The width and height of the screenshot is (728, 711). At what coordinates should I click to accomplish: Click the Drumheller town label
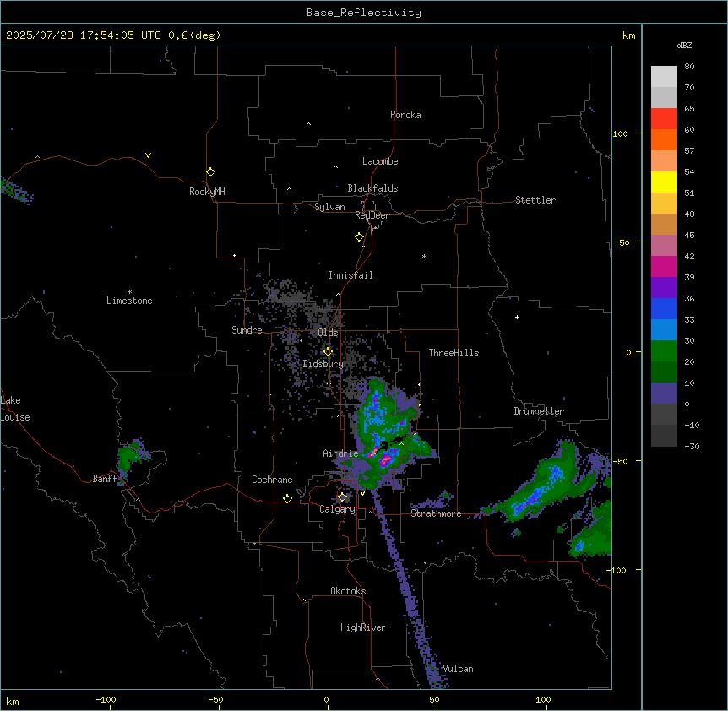(x=539, y=411)
